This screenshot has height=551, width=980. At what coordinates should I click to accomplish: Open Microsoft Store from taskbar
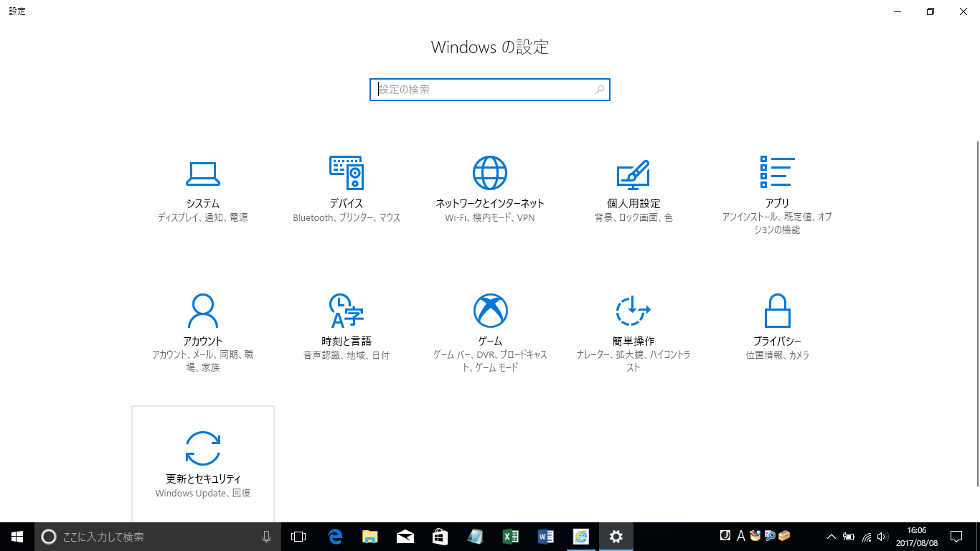[x=440, y=537]
